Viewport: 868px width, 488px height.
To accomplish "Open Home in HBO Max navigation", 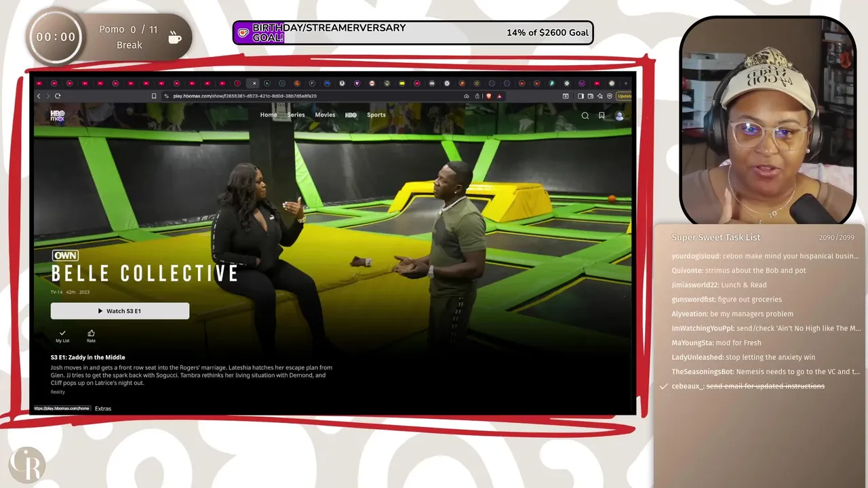I will (x=269, y=115).
